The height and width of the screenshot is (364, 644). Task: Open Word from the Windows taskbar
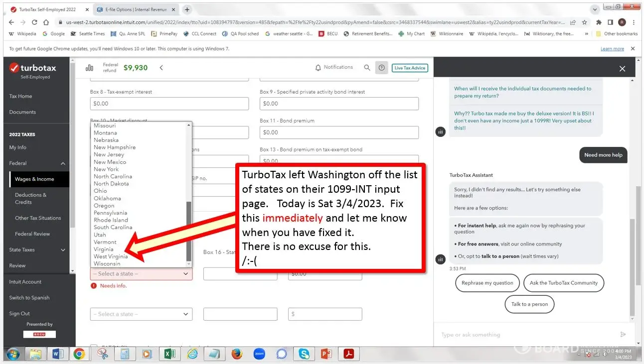pos(57,354)
